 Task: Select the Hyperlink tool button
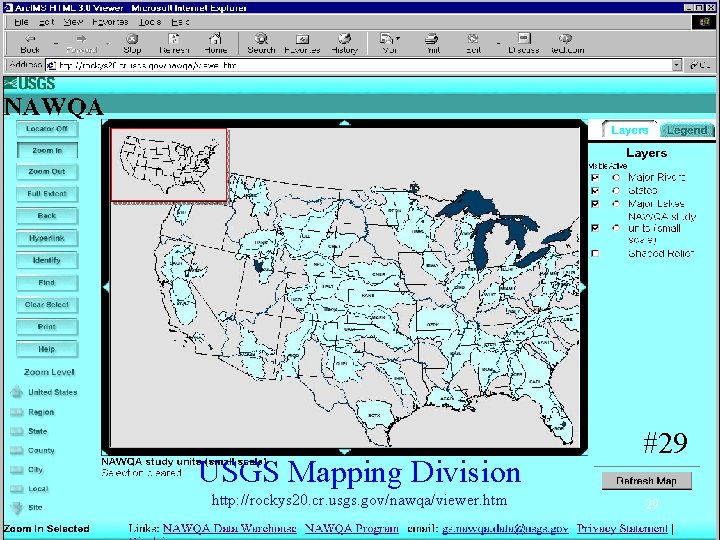[47, 238]
